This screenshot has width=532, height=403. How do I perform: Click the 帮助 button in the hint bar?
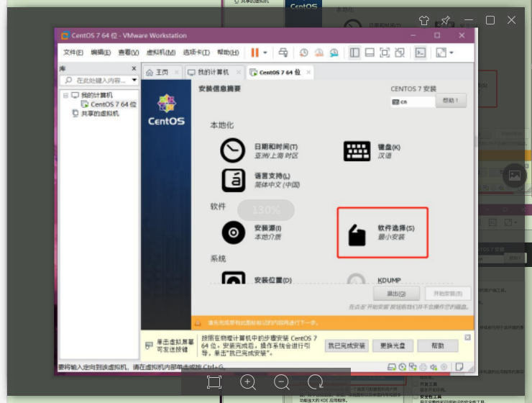coord(438,345)
